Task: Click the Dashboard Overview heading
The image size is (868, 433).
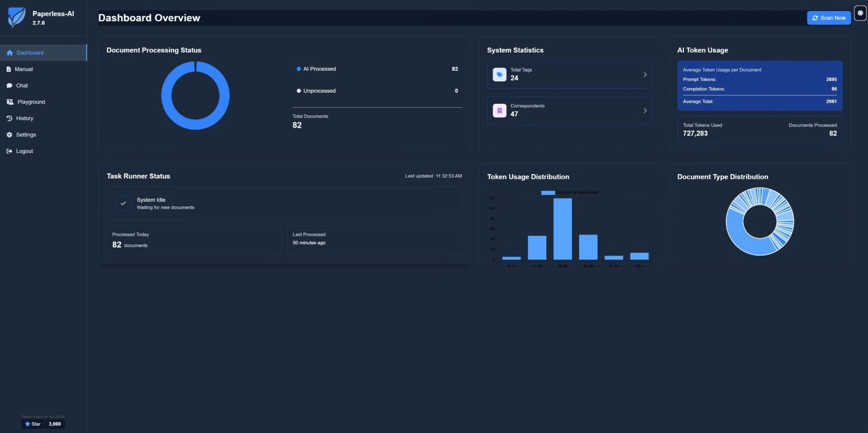Action: pyautogui.click(x=149, y=18)
